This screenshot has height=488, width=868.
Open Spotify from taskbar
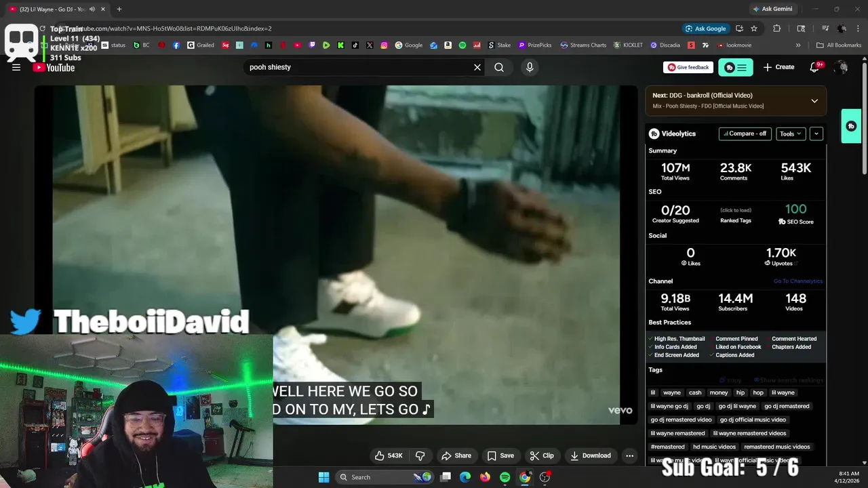pyautogui.click(x=505, y=477)
